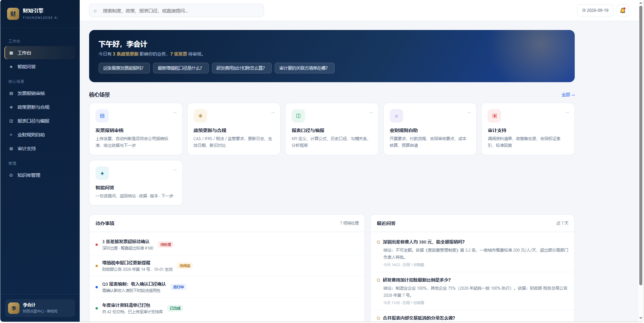Open 业财规则自助 in the sidebar
644x323 pixels.
[40, 135]
